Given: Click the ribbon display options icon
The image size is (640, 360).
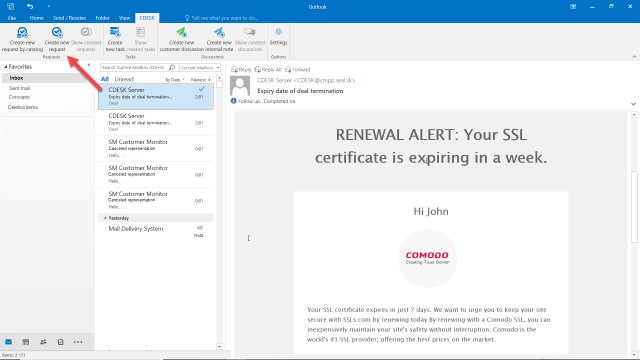Looking at the screenshot, I should tap(573, 7).
